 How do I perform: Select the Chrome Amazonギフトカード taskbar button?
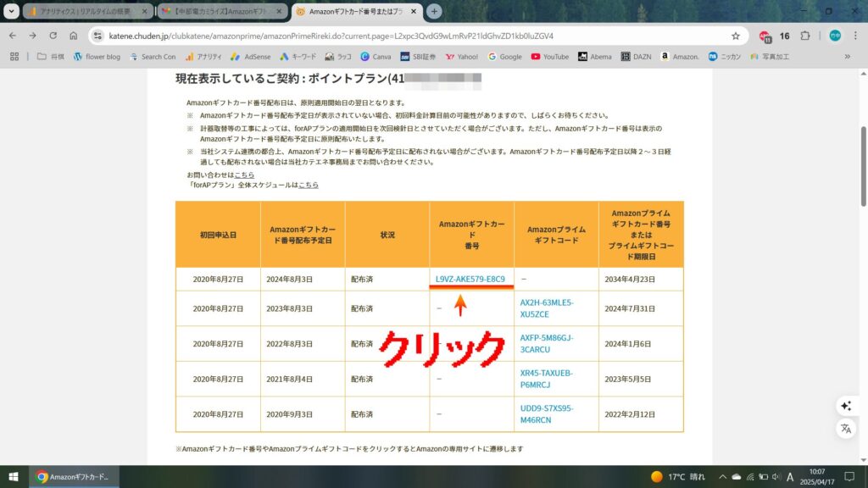click(x=73, y=476)
